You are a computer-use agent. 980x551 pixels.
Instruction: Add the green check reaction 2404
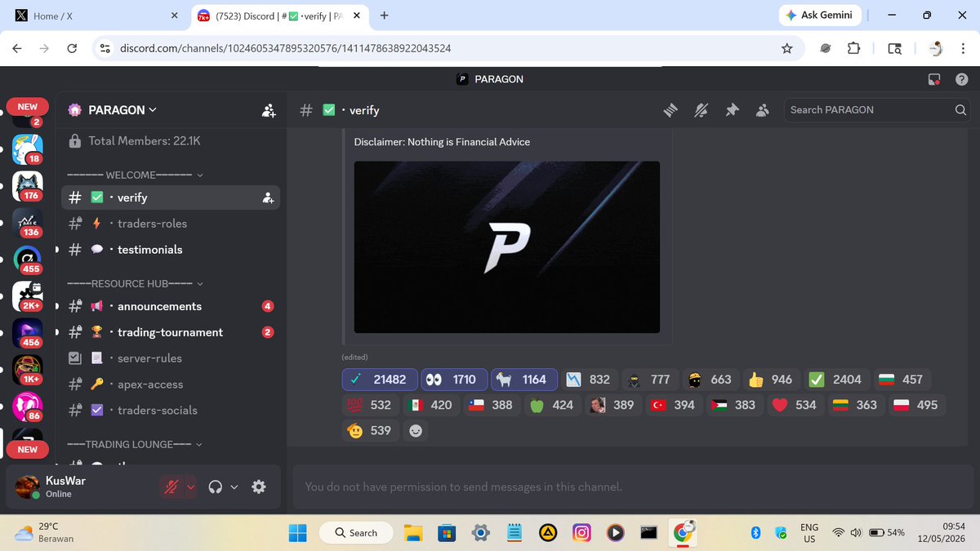click(x=835, y=380)
